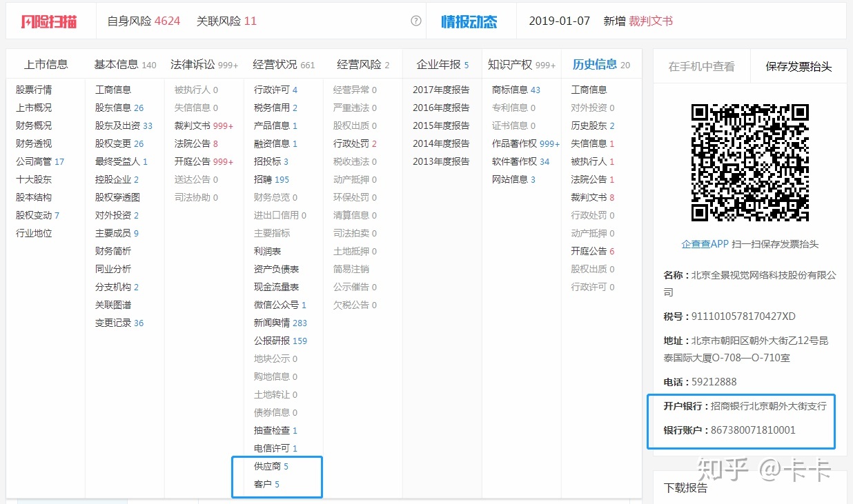This screenshot has width=853, height=504.
Task: Open the 企业年报 tab
Action: (442, 64)
